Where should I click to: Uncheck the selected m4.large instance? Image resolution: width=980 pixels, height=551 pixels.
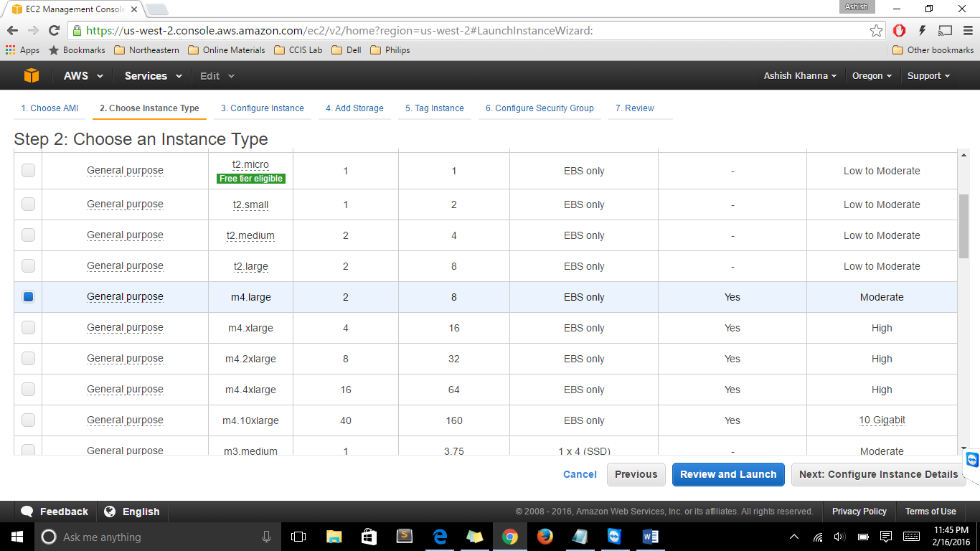[x=28, y=297]
